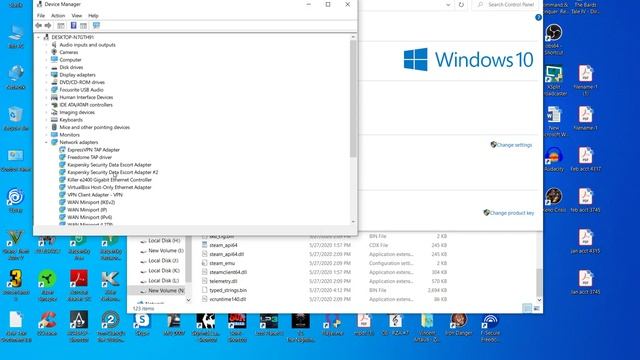
Task: Select the Computer category in Device Manager
Action: (x=71, y=60)
